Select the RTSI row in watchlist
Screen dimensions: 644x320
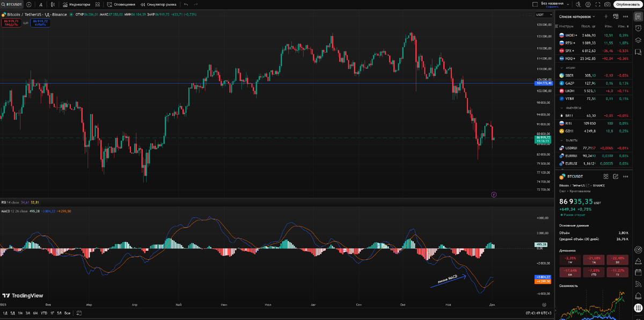pyautogui.click(x=594, y=42)
